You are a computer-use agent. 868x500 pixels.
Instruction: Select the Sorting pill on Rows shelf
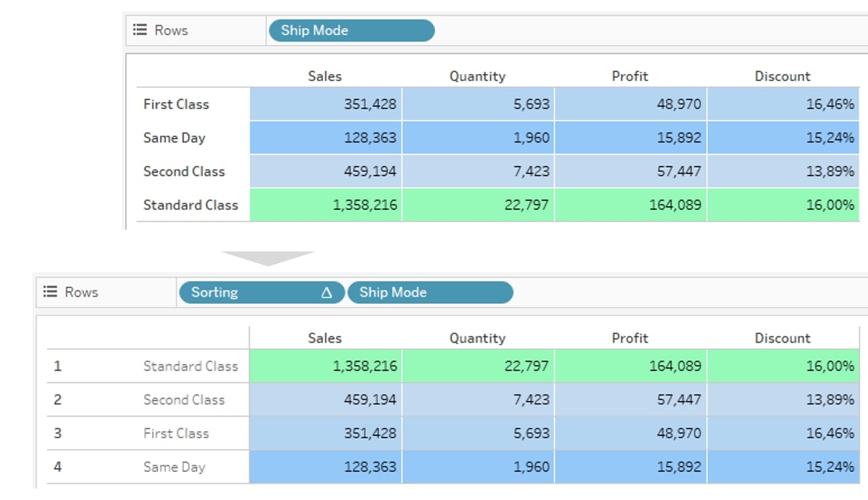tap(262, 292)
